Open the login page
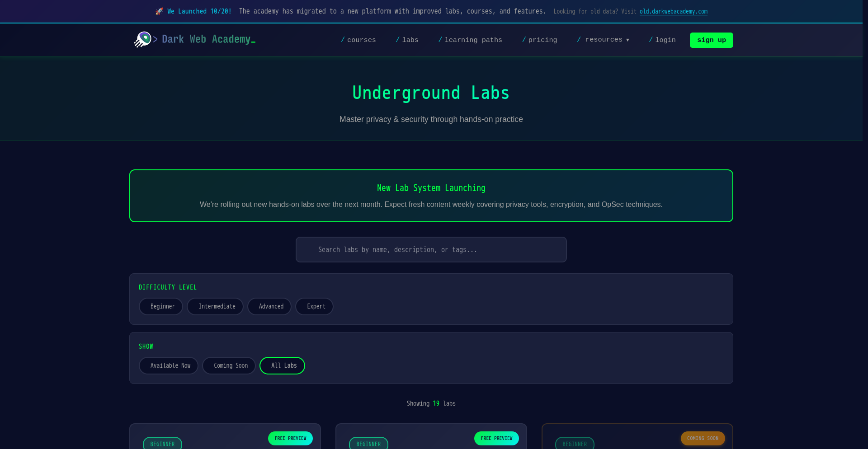 [x=662, y=40]
